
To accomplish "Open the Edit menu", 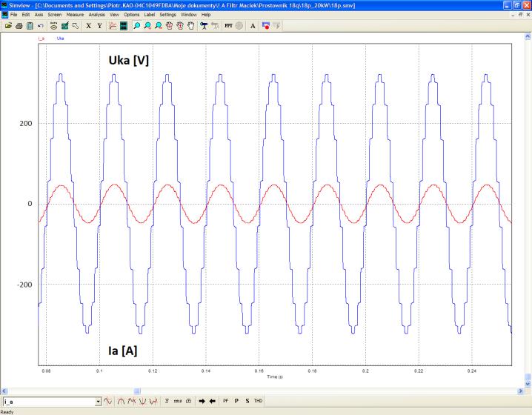I will click(26, 15).
